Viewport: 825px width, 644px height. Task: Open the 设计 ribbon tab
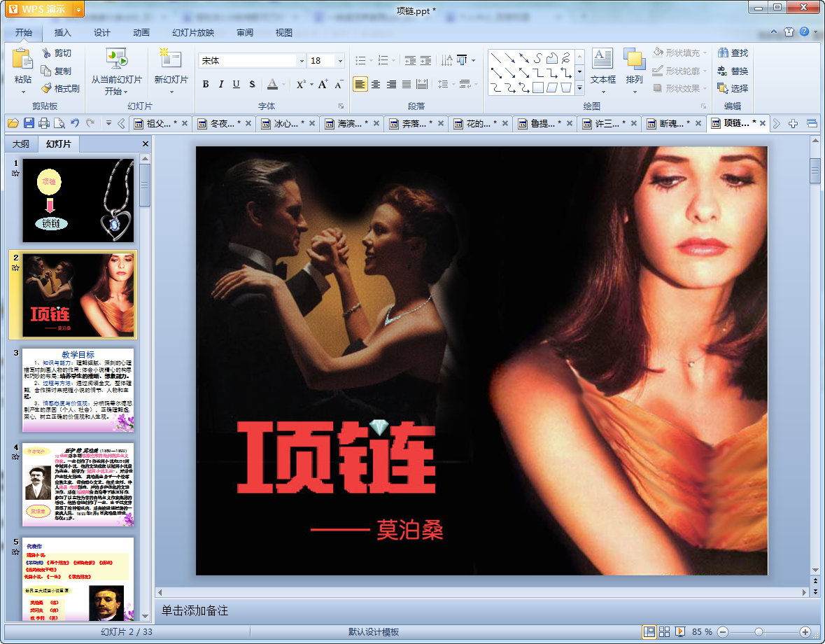point(101,33)
